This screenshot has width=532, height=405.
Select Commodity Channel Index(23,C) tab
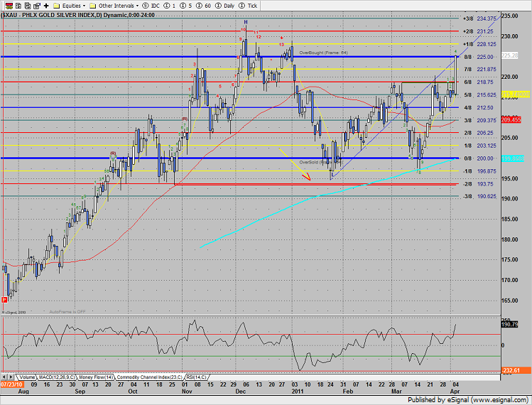click(x=149, y=377)
